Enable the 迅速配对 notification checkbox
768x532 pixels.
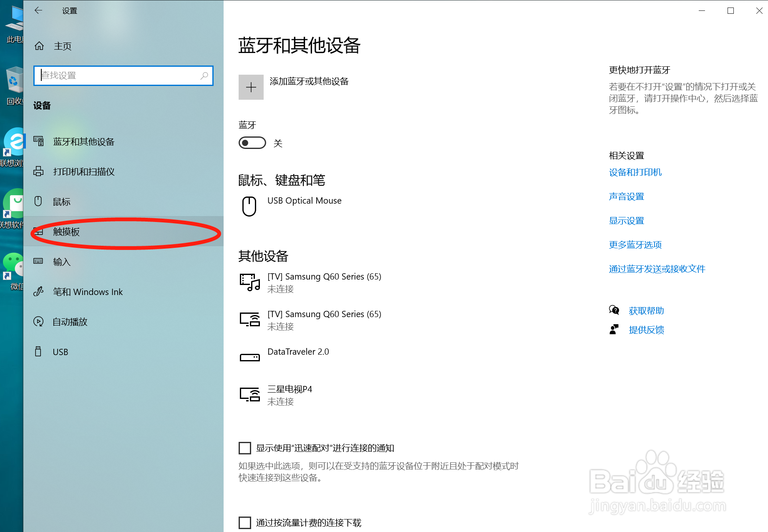point(245,448)
